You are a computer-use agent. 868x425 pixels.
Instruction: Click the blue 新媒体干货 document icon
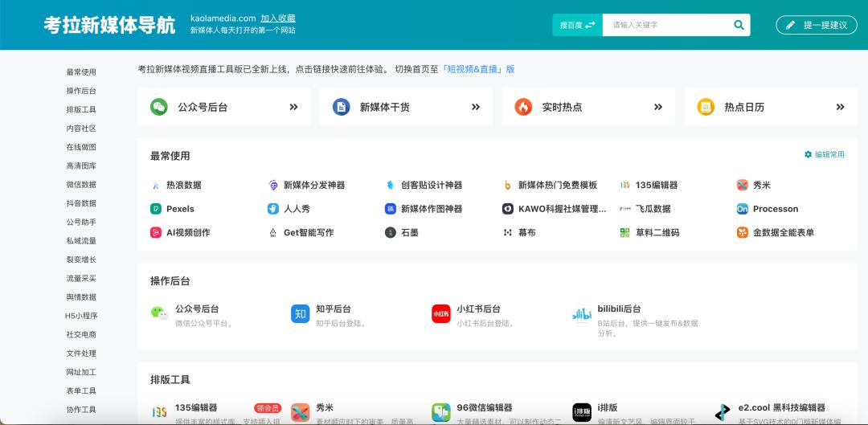point(341,107)
